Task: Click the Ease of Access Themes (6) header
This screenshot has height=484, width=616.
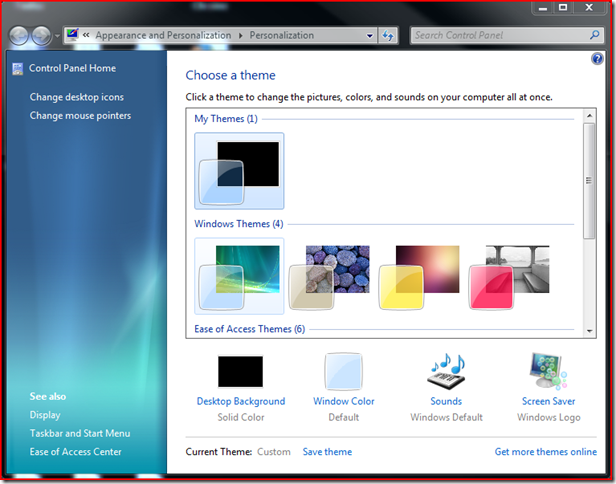Action: pyautogui.click(x=249, y=329)
